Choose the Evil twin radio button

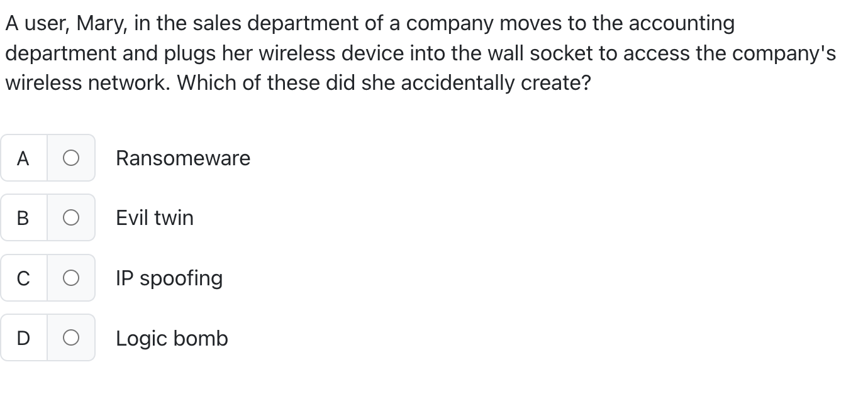pos(71,217)
